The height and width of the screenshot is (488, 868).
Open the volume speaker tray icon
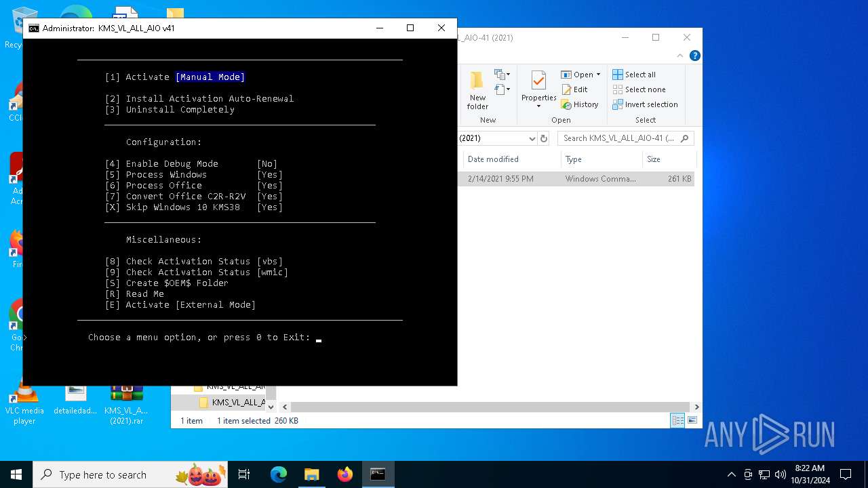[781, 474]
